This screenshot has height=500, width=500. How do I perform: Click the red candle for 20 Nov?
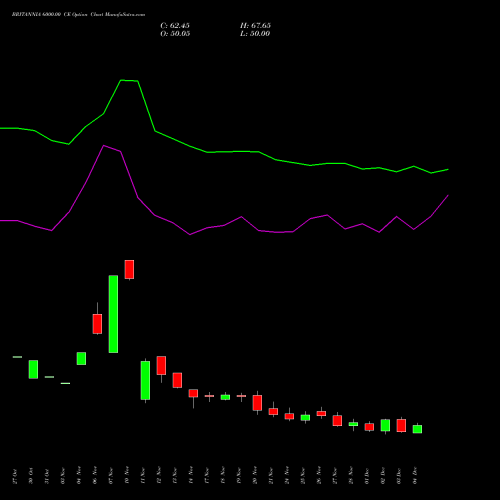[x=257, y=403]
